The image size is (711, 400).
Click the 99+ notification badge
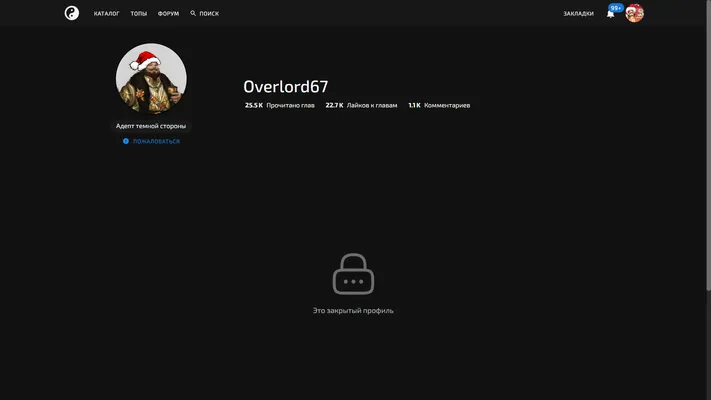(x=616, y=8)
